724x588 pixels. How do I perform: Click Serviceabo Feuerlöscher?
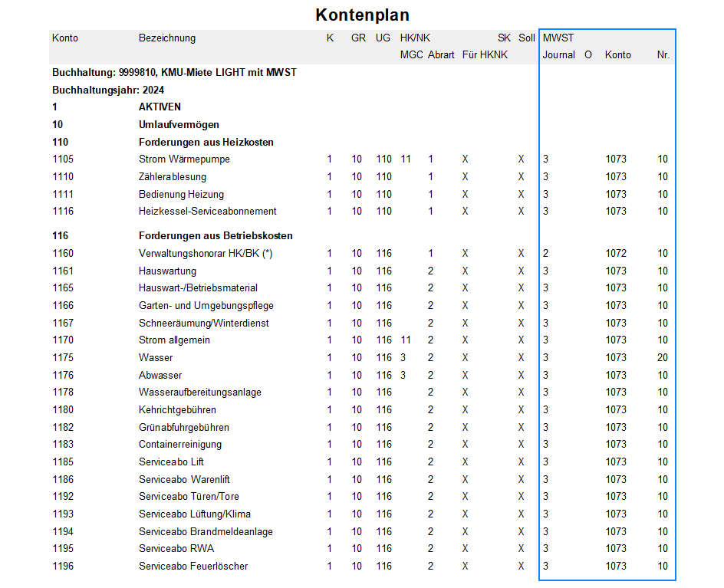193,567
